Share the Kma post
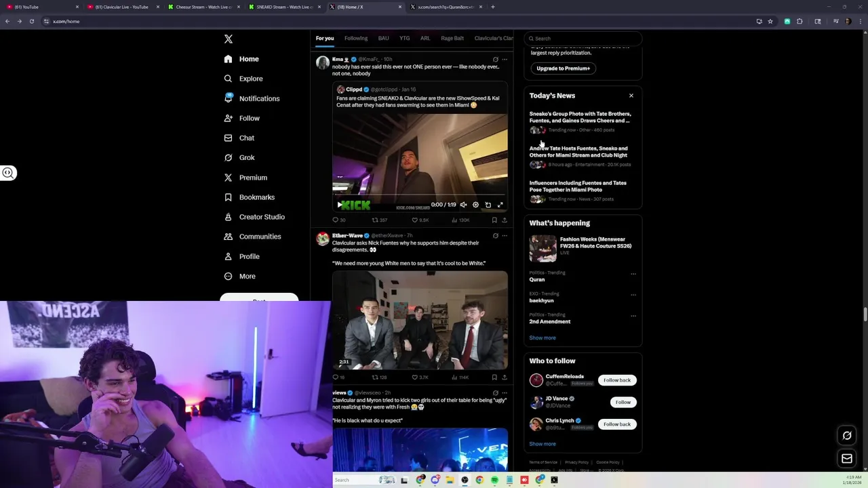Viewport: 868px width, 488px height. click(x=505, y=220)
